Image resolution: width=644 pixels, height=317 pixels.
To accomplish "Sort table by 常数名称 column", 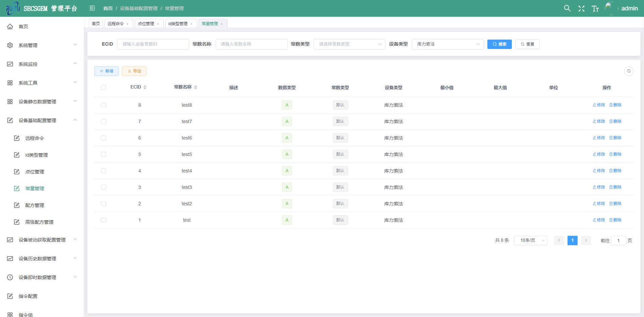I will coord(195,87).
